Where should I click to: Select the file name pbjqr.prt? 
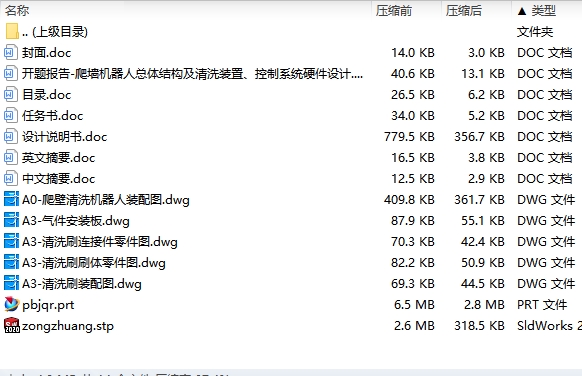48,305
